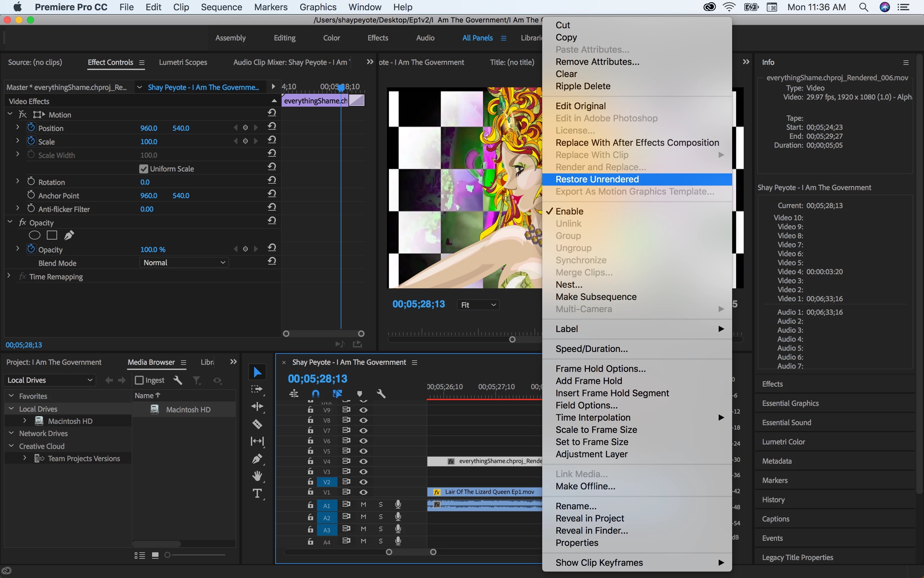Toggle animation stopwatch for Scale
The image size is (924, 578).
pyautogui.click(x=31, y=141)
